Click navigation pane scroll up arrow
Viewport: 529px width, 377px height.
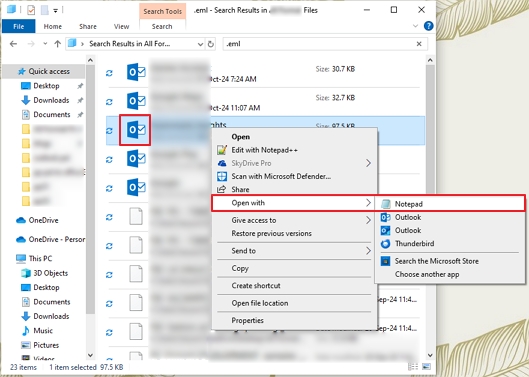tap(90, 60)
